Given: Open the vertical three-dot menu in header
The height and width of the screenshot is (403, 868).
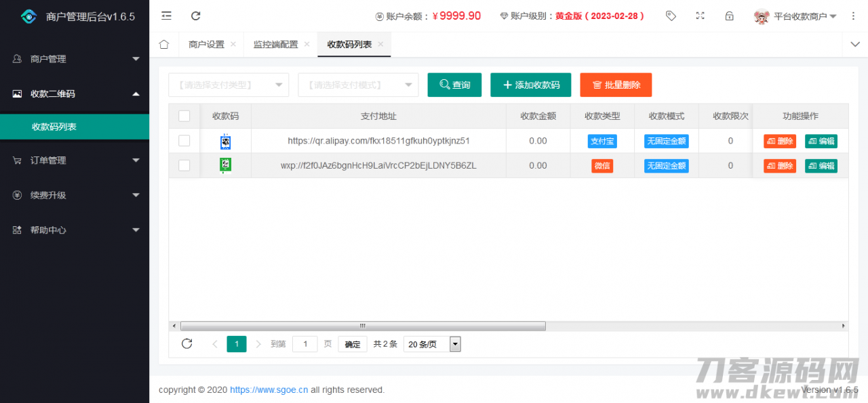Looking at the screenshot, I should pyautogui.click(x=853, y=15).
